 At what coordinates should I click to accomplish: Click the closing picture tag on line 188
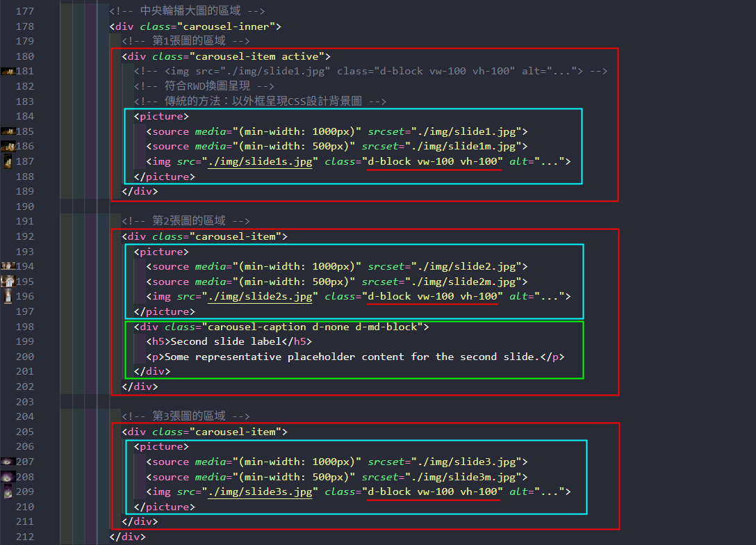[164, 177]
